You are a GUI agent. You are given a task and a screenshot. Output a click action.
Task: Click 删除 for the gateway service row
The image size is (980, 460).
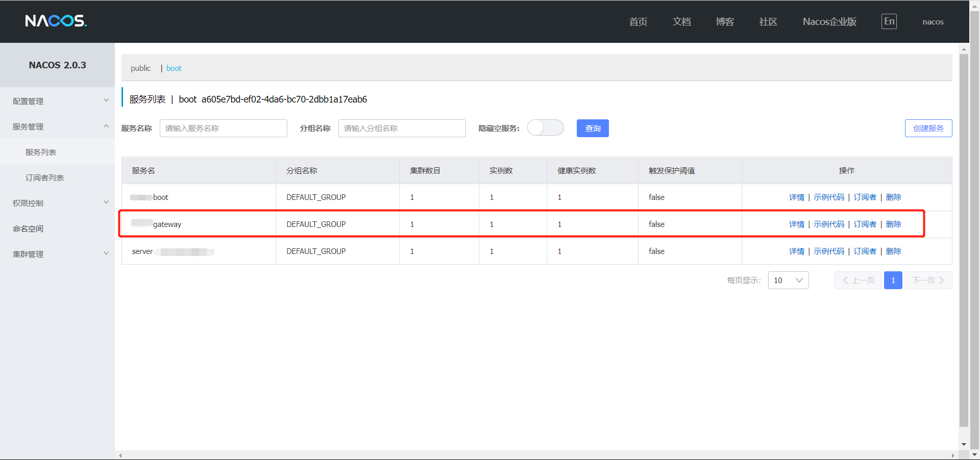(x=893, y=224)
